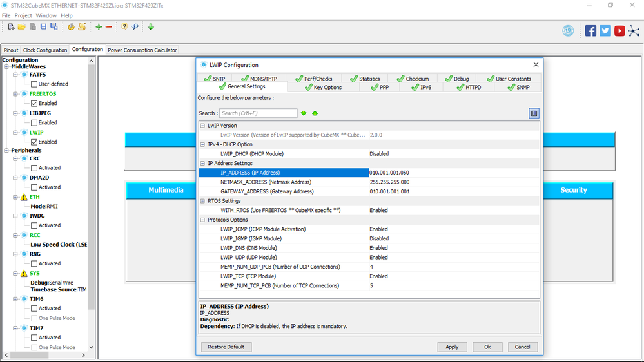Screen dimensions: 644x362
Task: Open the ST YouTube channel icon
Action: 620,31
